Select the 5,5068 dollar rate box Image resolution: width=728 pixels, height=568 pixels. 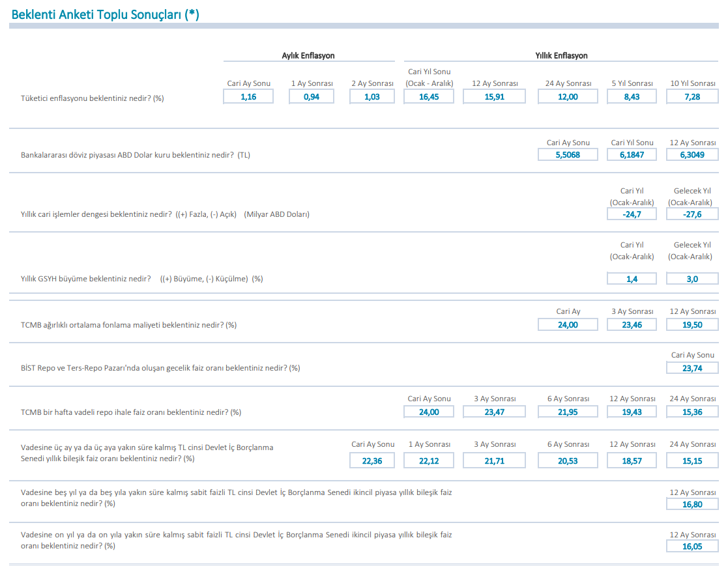tap(568, 155)
